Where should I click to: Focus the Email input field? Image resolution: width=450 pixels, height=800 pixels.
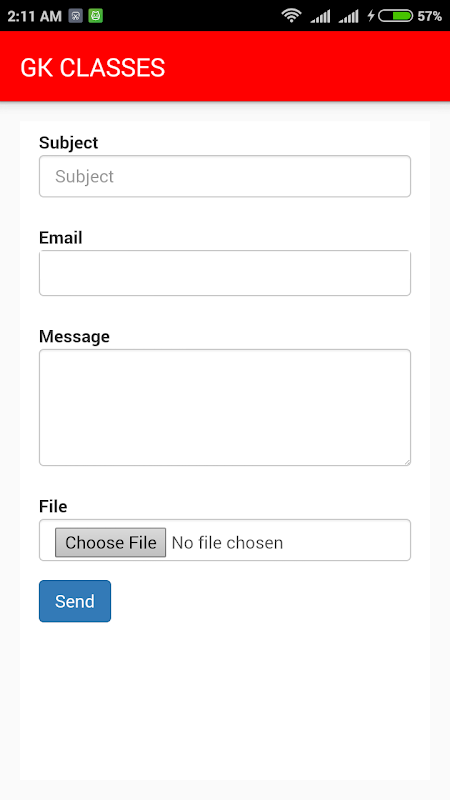(225, 273)
